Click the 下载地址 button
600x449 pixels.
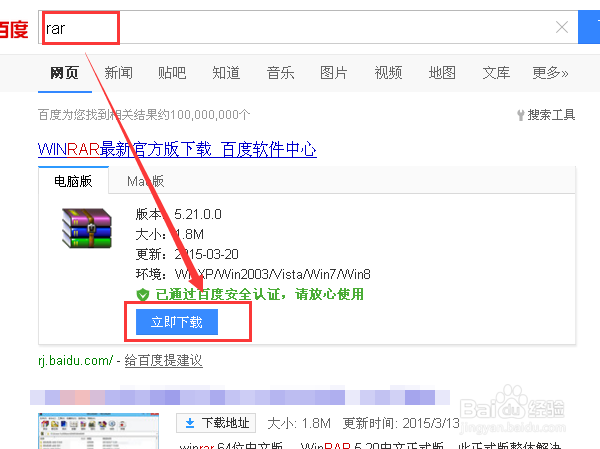pyautogui.click(x=216, y=423)
